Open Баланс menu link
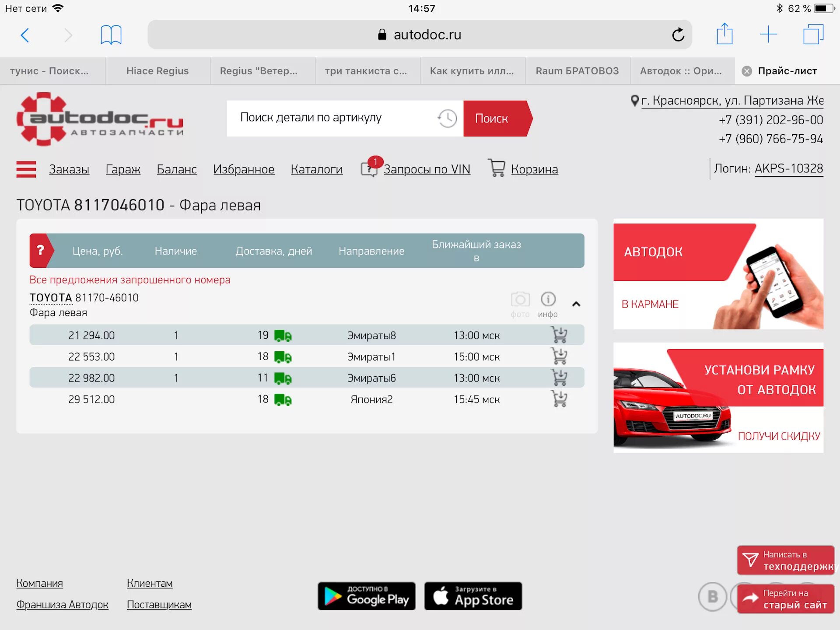The width and height of the screenshot is (840, 630). [177, 169]
